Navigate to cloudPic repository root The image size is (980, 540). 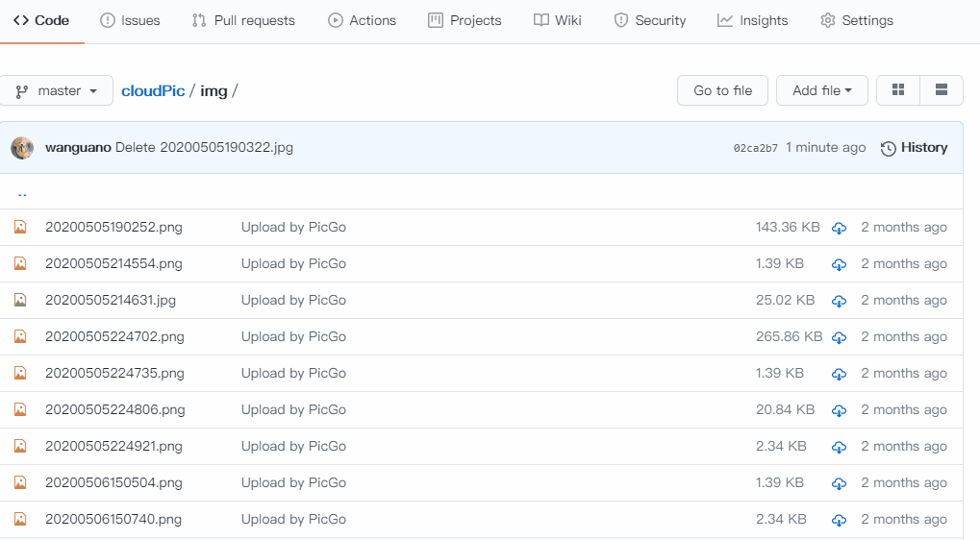point(153,91)
